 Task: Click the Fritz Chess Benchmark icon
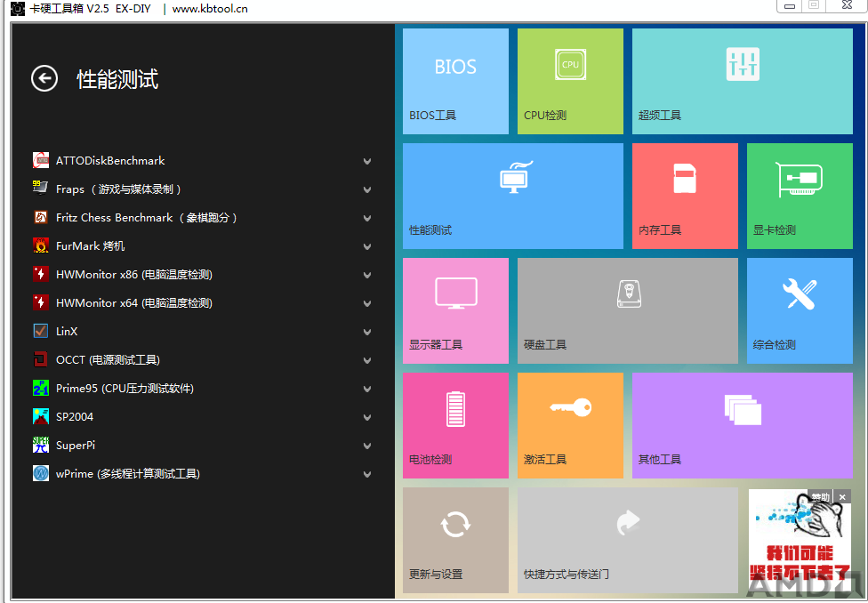click(40, 218)
